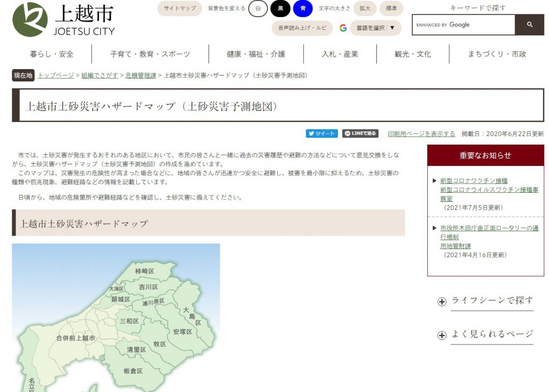The image size is (549, 392).
Task: Click in the Google keyword search field
Action: (463, 25)
